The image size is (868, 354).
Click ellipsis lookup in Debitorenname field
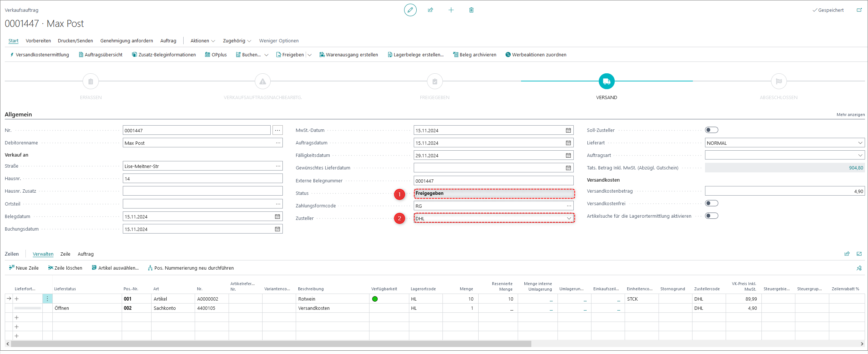point(278,143)
